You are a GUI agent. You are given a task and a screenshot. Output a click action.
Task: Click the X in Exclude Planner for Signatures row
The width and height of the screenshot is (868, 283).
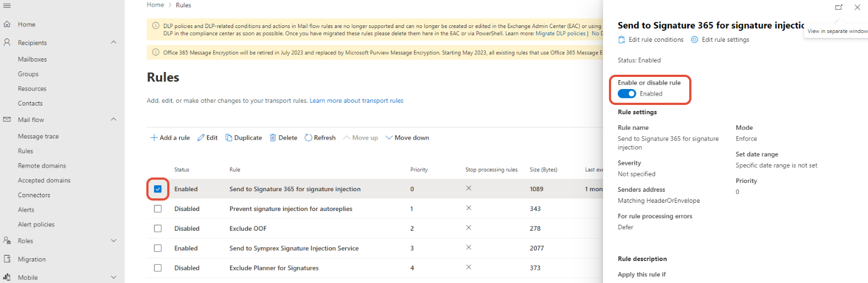pyautogui.click(x=469, y=267)
